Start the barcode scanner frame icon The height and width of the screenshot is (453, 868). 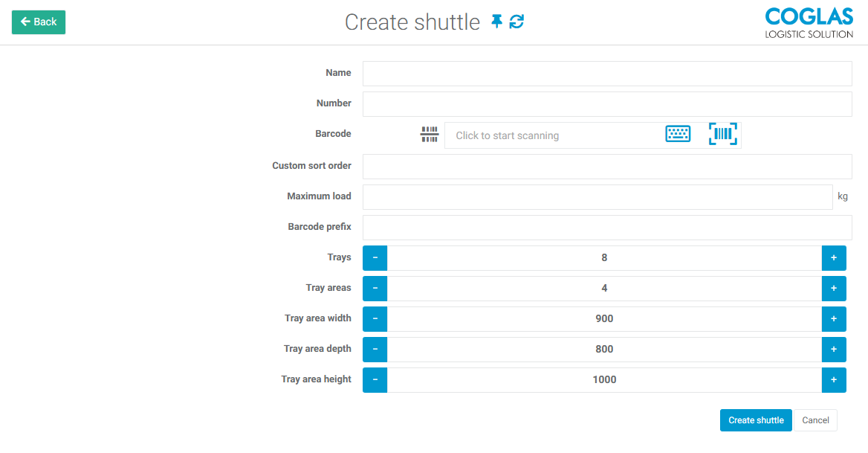(x=723, y=135)
